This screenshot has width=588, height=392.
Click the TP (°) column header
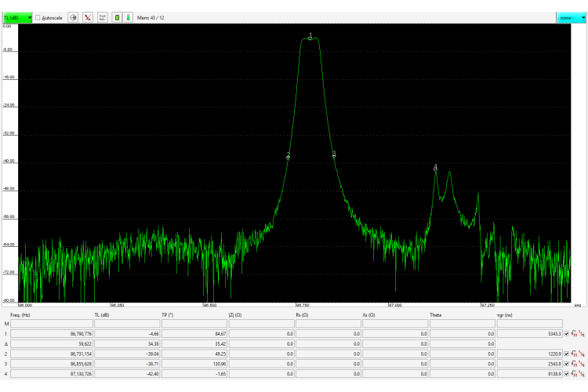click(167, 314)
